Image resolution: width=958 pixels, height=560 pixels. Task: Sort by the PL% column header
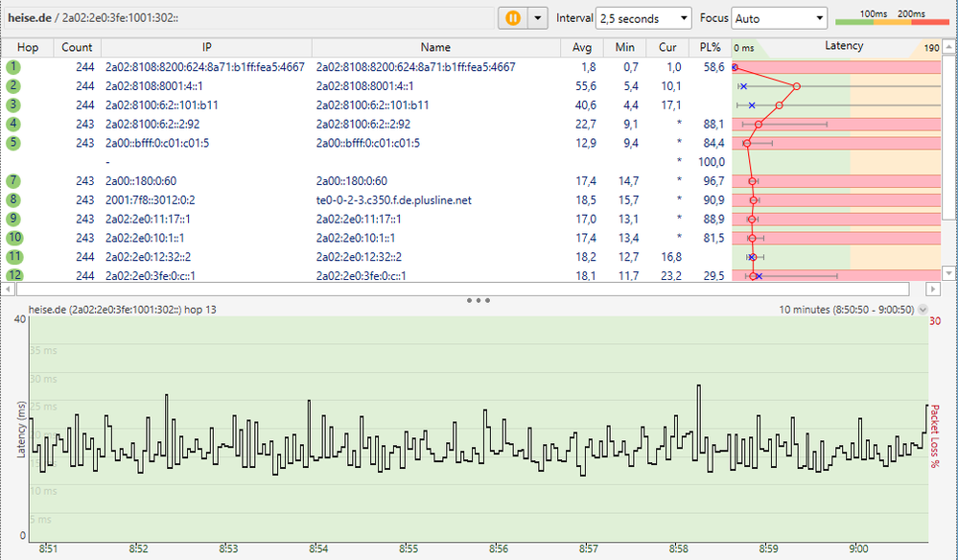[710, 47]
